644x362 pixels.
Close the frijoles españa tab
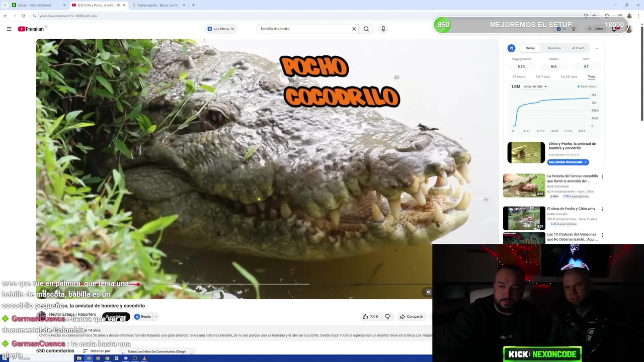point(184,5)
